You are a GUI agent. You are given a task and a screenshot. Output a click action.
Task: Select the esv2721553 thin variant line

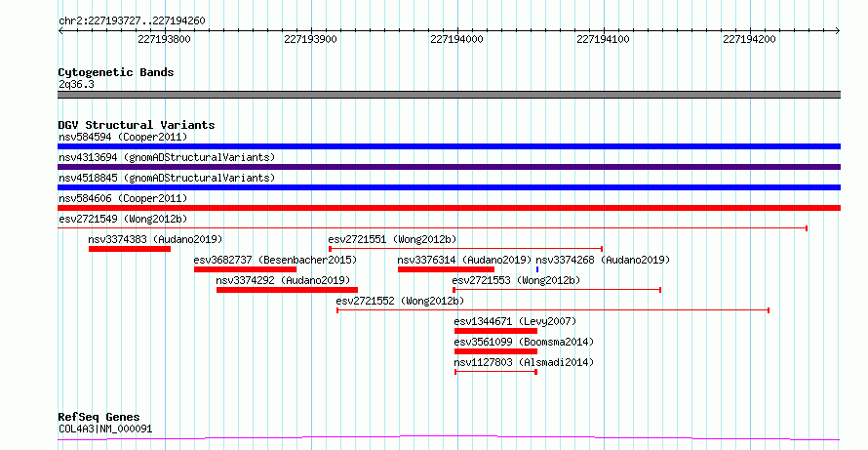tap(557, 290)
